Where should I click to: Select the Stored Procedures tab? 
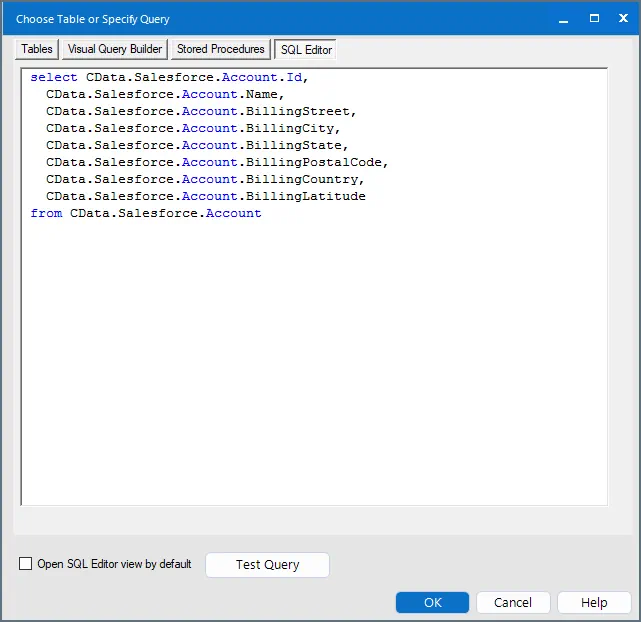(x=221, y=49)
